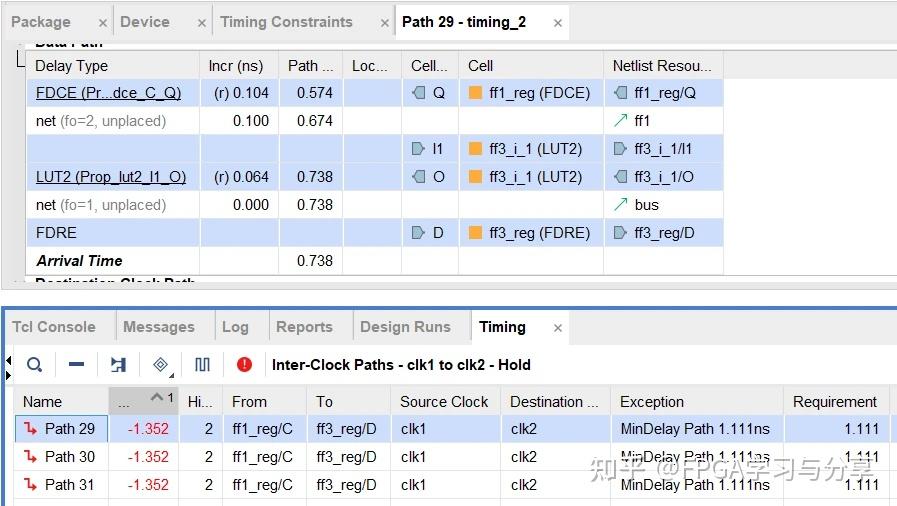Open the Design Runs tab

(405, 327)
